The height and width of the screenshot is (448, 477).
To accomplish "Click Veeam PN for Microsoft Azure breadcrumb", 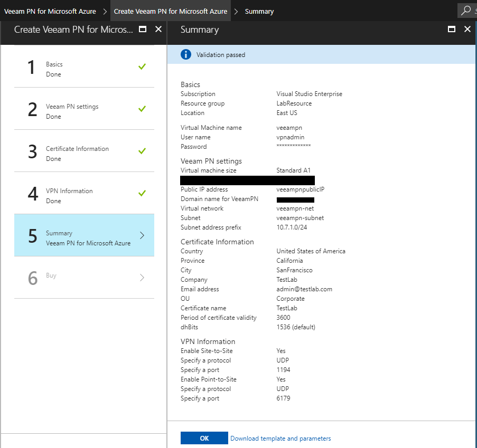I will click(50, 11).
